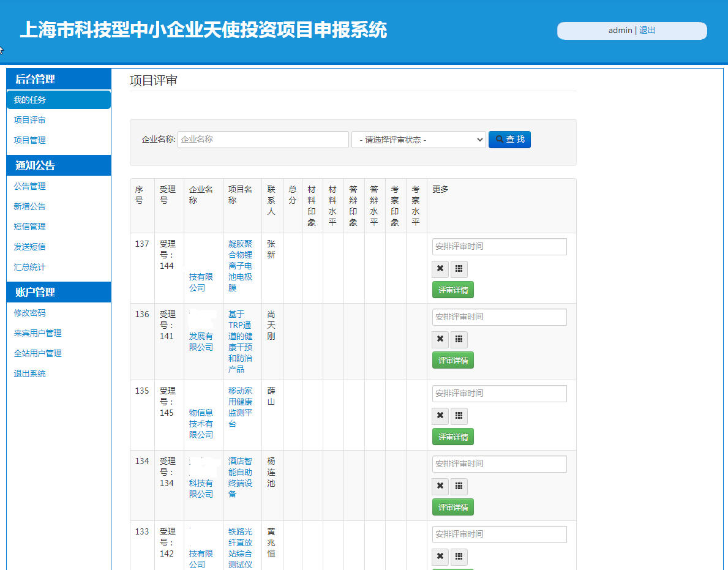Click the 退出 logout link

[647, 30]
